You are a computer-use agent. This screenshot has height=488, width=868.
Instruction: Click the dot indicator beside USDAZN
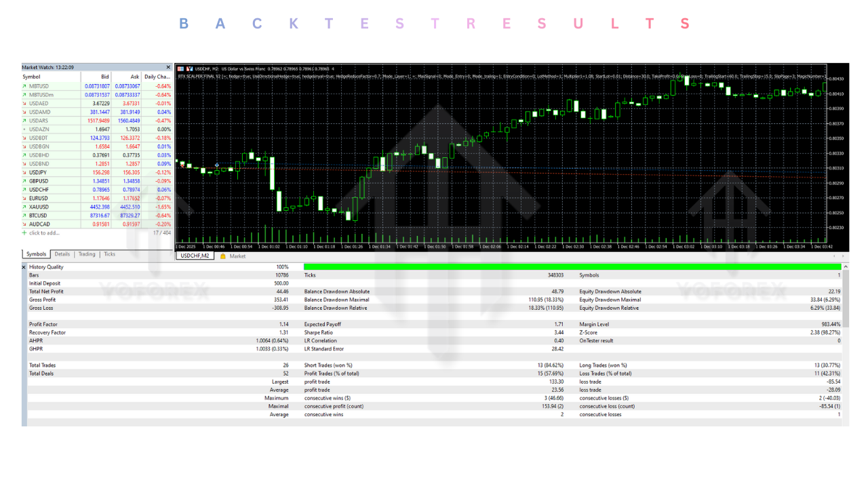[24, 129]
